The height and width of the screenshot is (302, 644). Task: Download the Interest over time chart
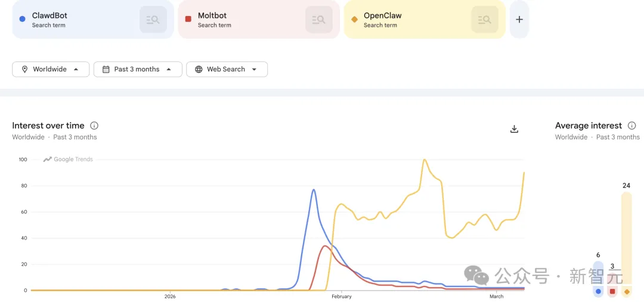(x=514, y=129)
